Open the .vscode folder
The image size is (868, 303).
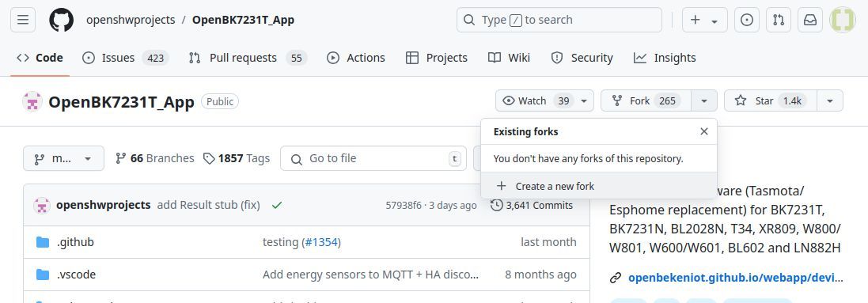(77, 275)
